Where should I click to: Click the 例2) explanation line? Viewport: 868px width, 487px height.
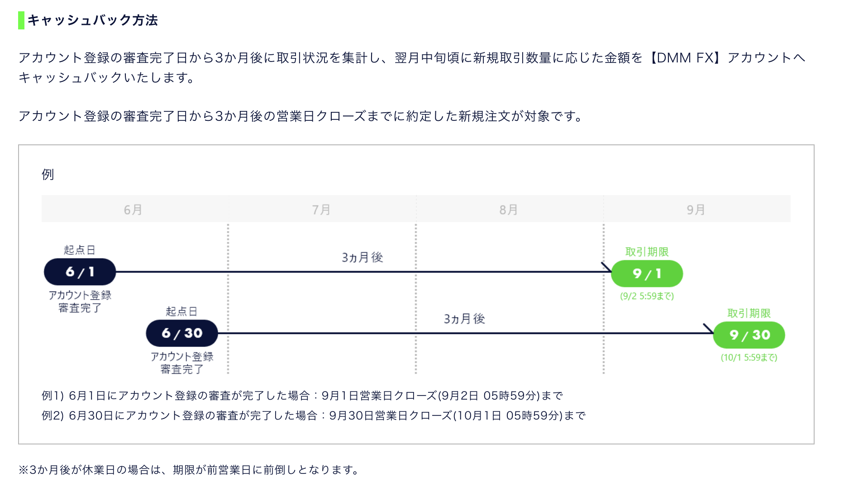(x=314, y=415)
